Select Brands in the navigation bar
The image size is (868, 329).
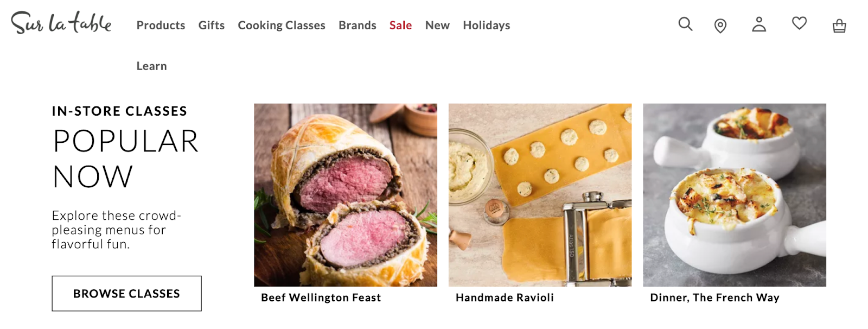[x=357, y=25]
